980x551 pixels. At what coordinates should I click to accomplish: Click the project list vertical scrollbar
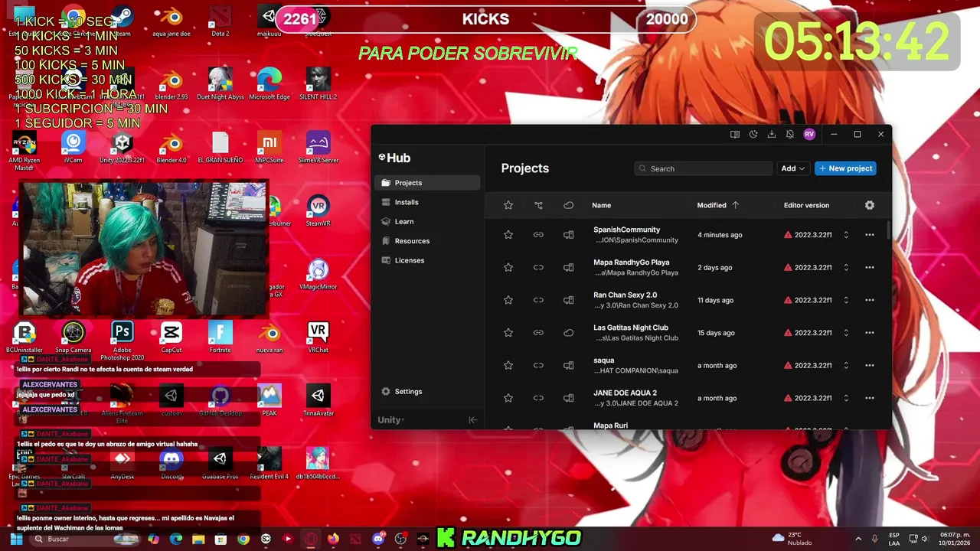[x=888, y=230]
